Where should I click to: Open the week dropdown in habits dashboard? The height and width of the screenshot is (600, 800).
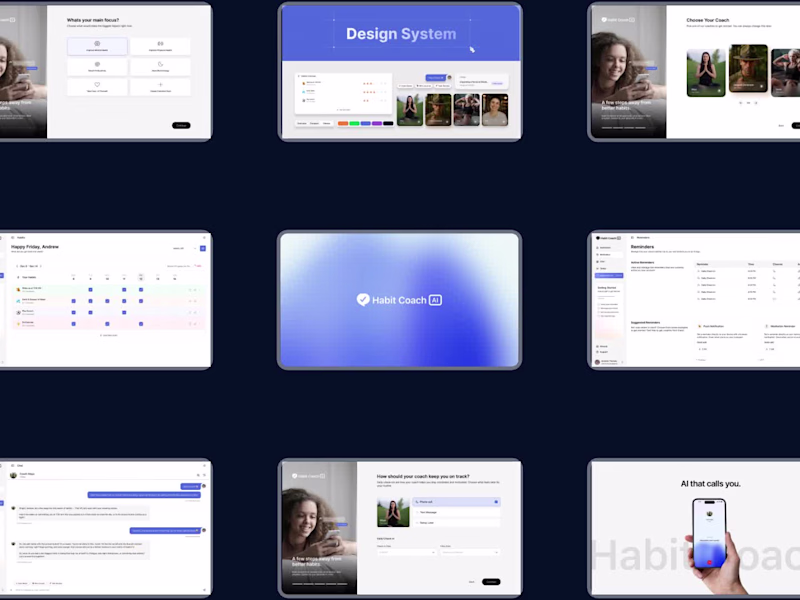click(184, 248)
